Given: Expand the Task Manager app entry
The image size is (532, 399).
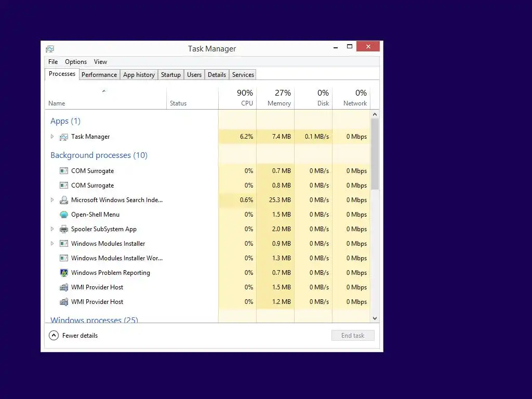Looking at the screenshot, I should (52, 137).
